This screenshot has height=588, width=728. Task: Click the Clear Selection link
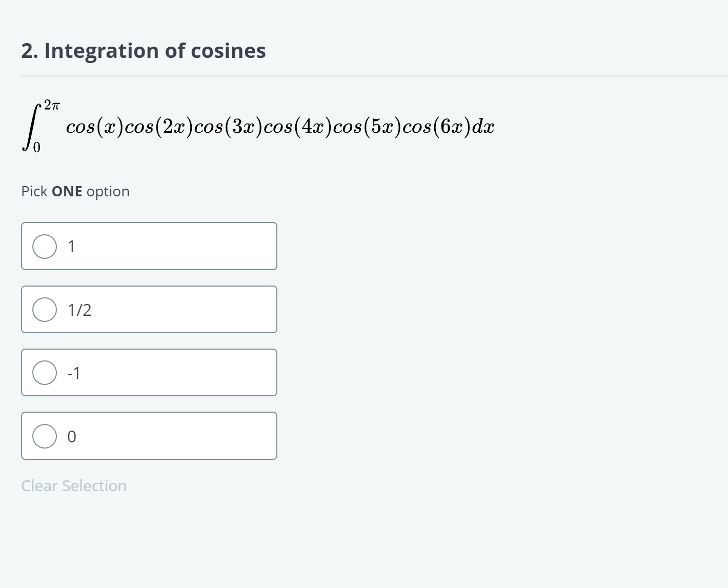click(x=74, y=485)
